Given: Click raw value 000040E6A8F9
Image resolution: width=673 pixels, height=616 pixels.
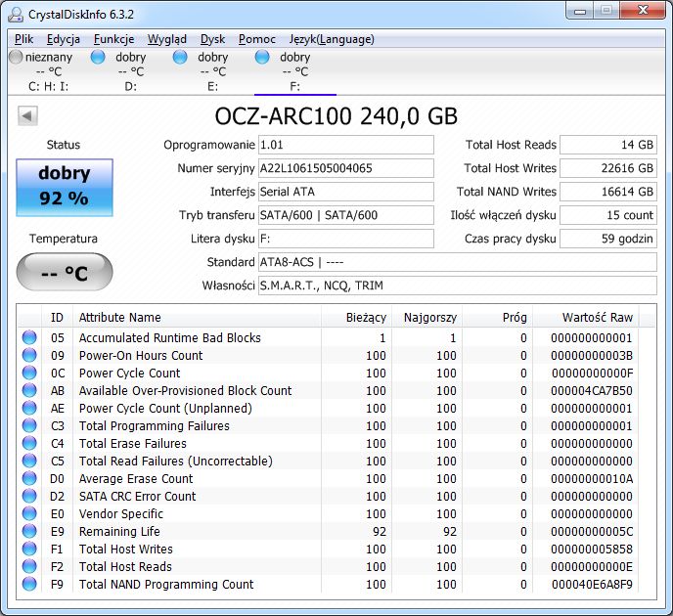Looking at the screenshot, I should (x=592, y=585).
